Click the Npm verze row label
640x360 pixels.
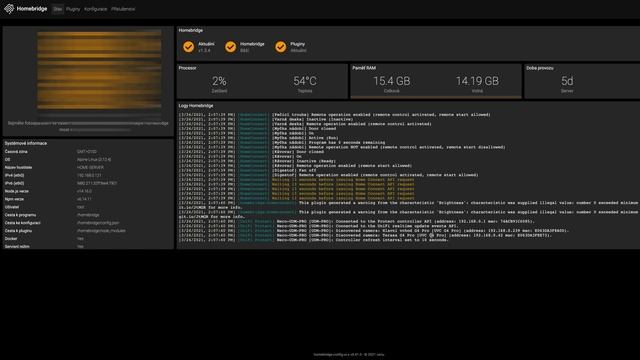14,199
